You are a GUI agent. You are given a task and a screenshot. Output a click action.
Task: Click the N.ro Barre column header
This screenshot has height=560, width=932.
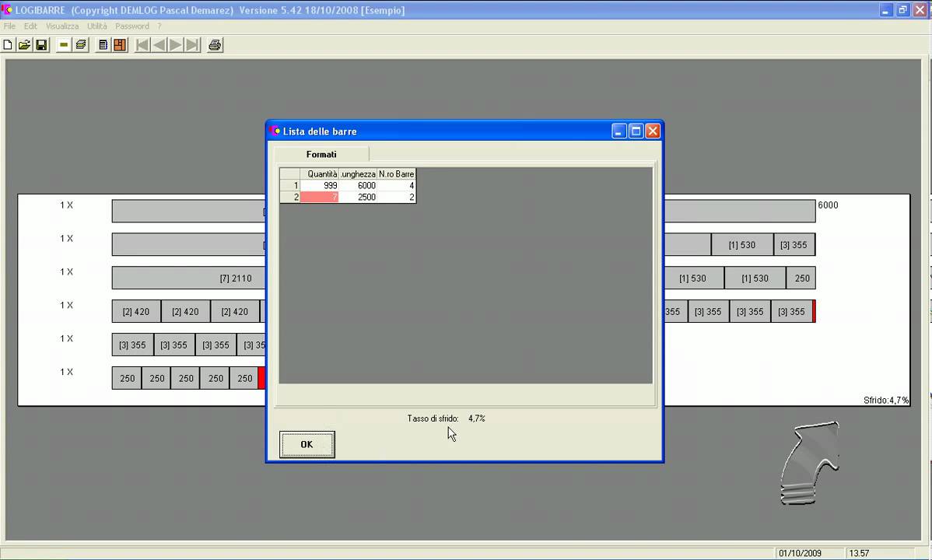397,174
